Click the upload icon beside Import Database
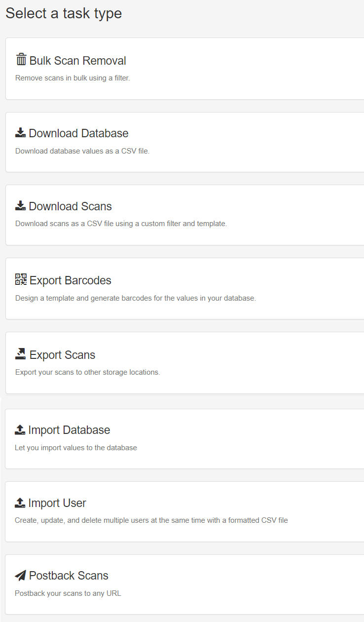The image size is (364, 622). coord(20,429)
